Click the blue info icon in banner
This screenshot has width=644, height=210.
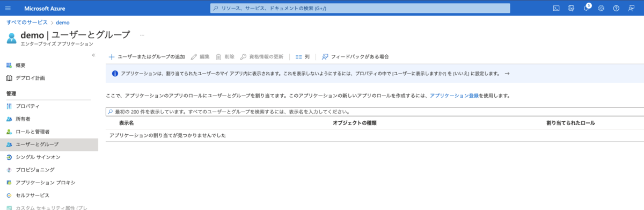(115, 74)
